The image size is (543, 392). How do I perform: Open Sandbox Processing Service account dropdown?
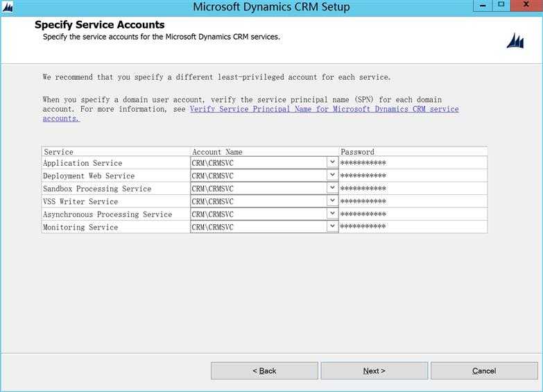(x=332, y=188)
